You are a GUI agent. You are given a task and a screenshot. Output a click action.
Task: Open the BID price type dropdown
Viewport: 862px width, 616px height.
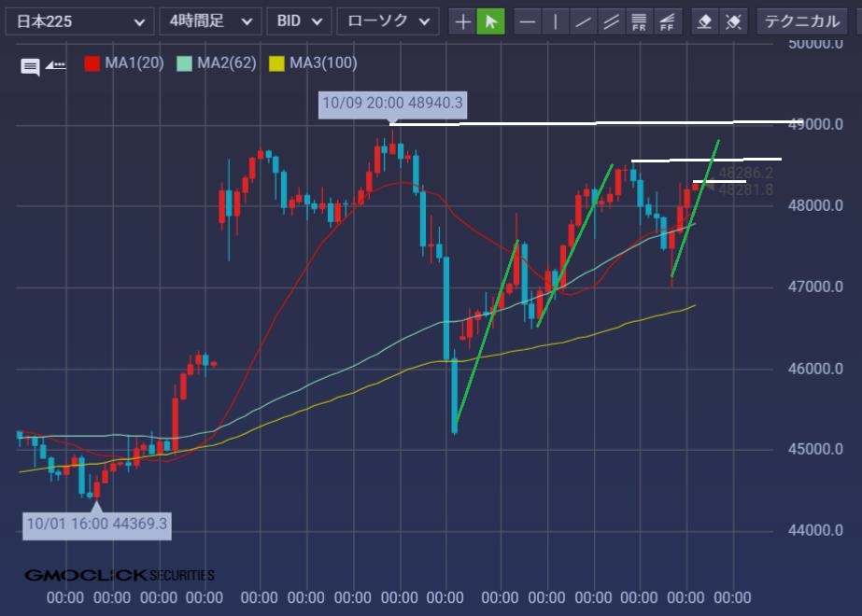tap(299, 21)
